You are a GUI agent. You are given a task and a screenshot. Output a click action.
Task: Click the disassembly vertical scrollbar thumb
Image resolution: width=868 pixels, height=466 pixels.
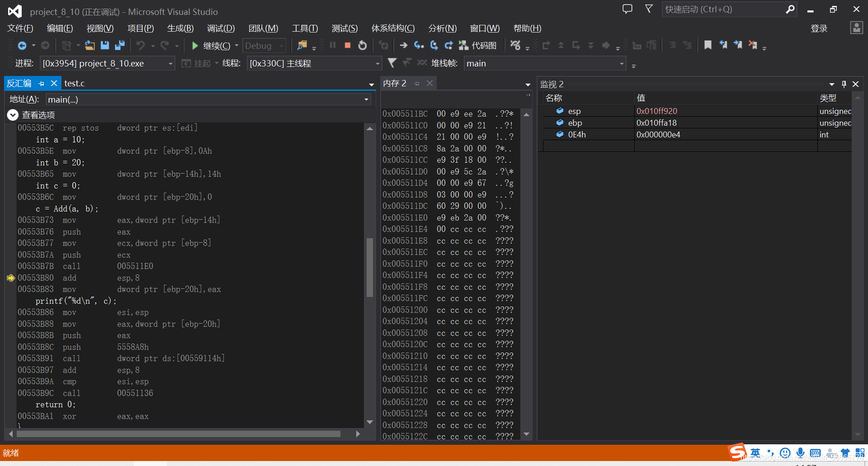pos(369,267)
